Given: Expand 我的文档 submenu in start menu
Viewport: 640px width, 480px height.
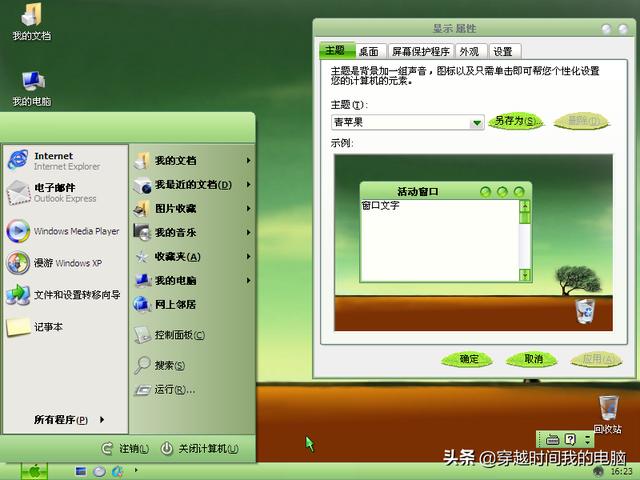Looking at the screenshot, I should [249, 160].
